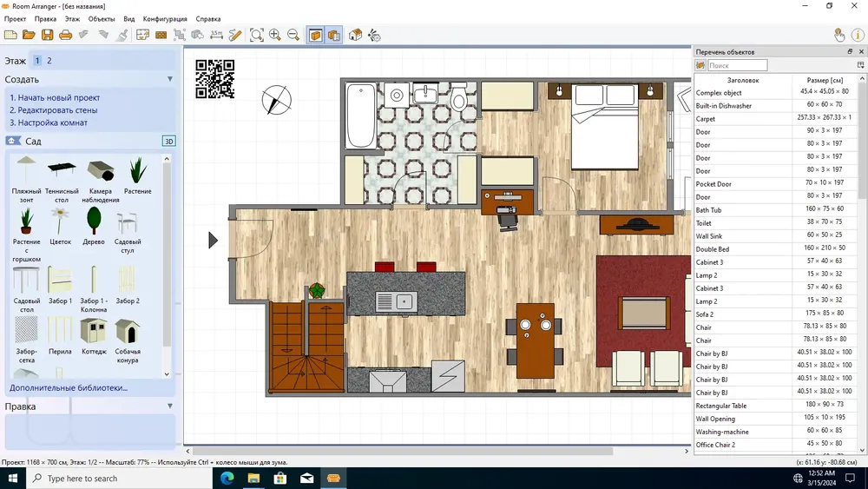Screen dimensions: 868x489
Task: Open project with the folder icon
Action: point(29,35)
